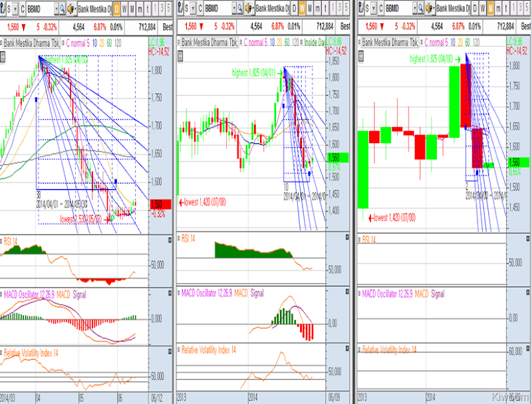Select lowercase m minute period, middle chart
This screenshot has width=532, height=404.
(318, 9)
